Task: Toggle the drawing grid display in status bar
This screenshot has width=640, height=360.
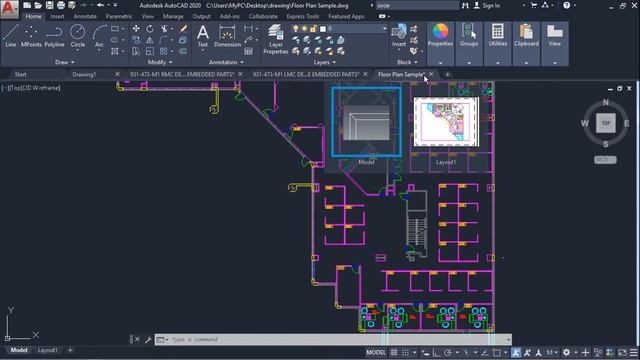Action: click(393, 352)
